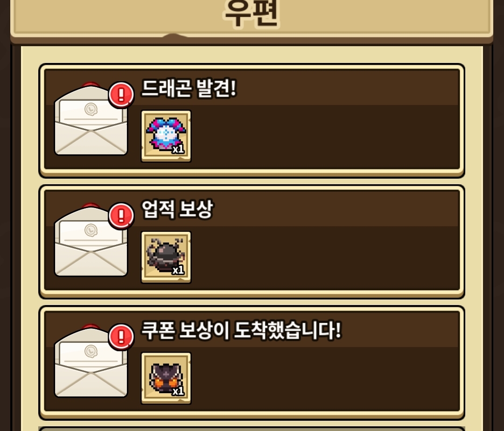
Task: Open the 드래곤 발견! envelope icon
Action: tap(91, 119)
